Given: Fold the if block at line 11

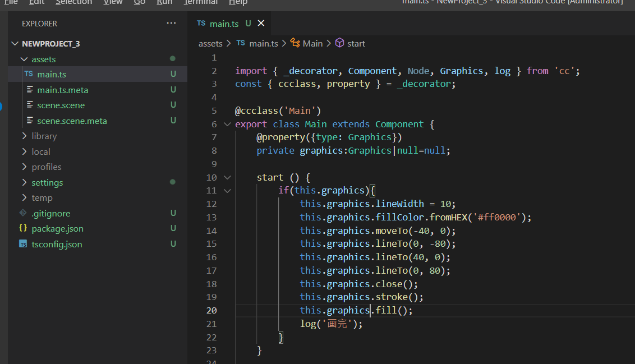Looking at the screenshot, I should [227, 191].
